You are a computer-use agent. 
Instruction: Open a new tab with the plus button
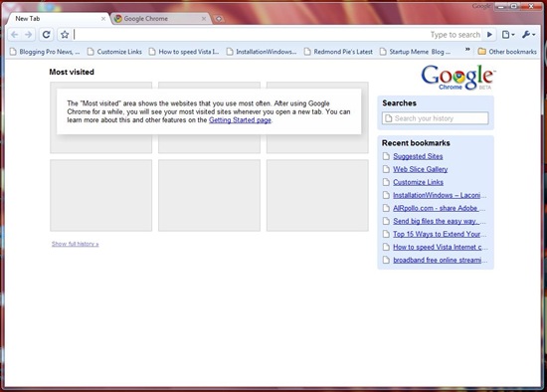click(219, 19)
